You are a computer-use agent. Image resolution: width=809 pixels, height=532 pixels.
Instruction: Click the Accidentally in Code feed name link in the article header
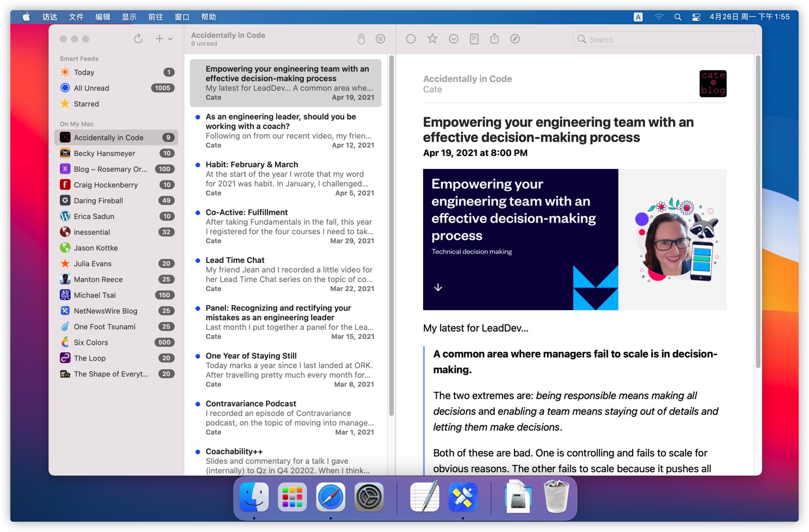468,79
